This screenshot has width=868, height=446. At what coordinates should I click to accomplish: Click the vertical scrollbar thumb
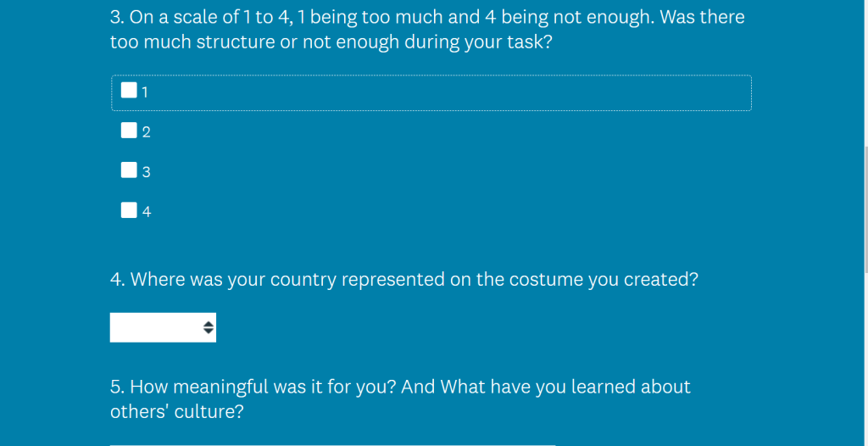point(865,209)
